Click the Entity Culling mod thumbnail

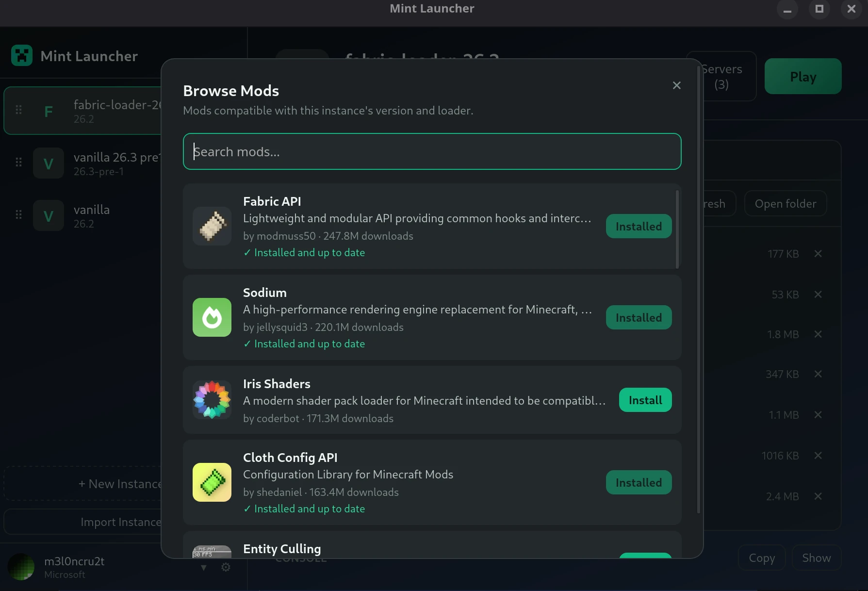pyautogui.click(x=212, y=552)
